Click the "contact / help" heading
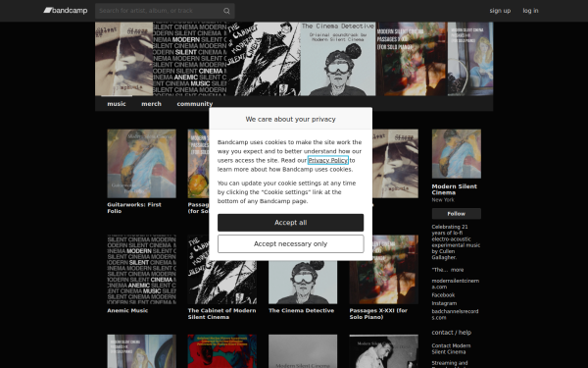The width and height of the screenshot is (588, 368). (452, 333)
